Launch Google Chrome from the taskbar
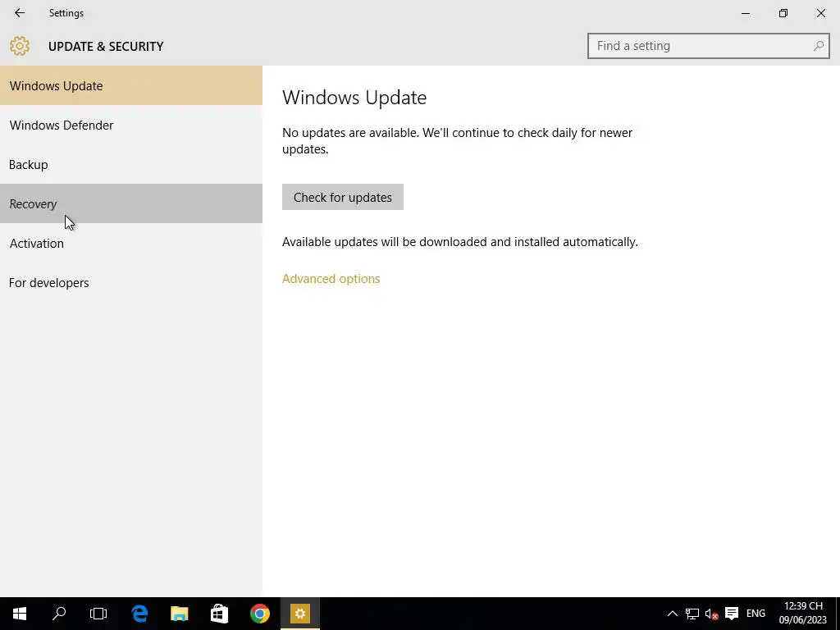This screenshot has height=630, width=840. click(260, 614)
